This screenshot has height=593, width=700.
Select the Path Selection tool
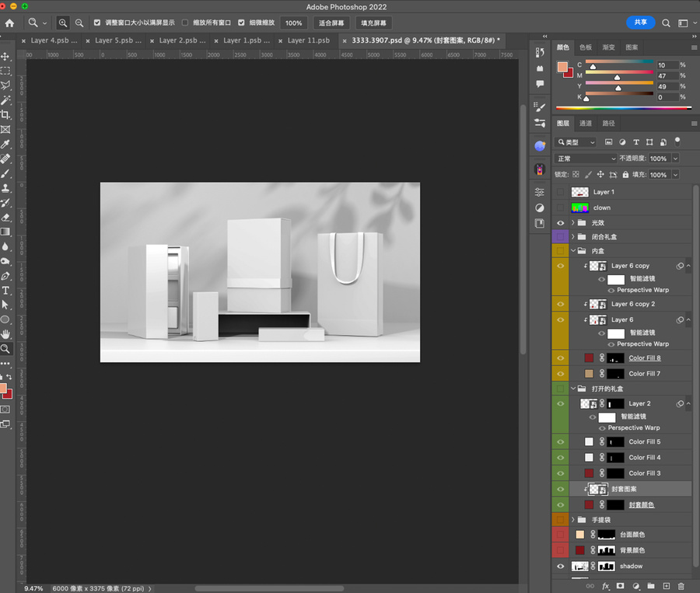[x=5, y=305]
